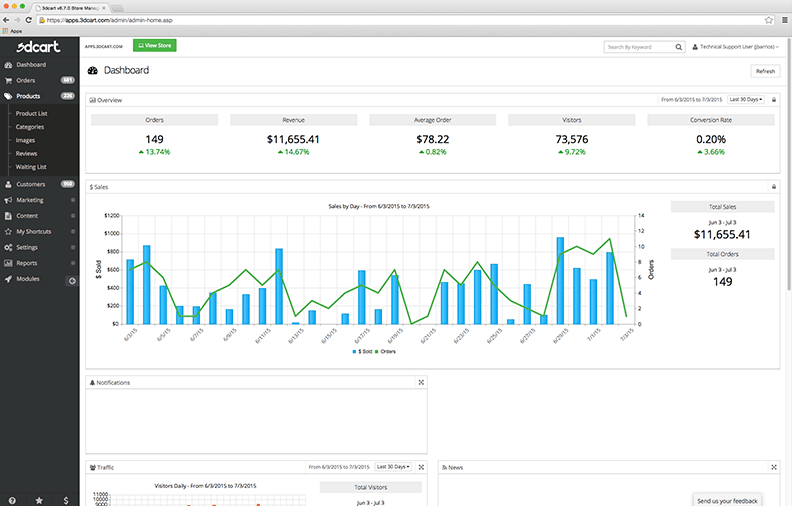Image resolution: width=792 pixels, height=506 pixels.
Task: Open Waiting List submenu item
Action: point(31,167)
